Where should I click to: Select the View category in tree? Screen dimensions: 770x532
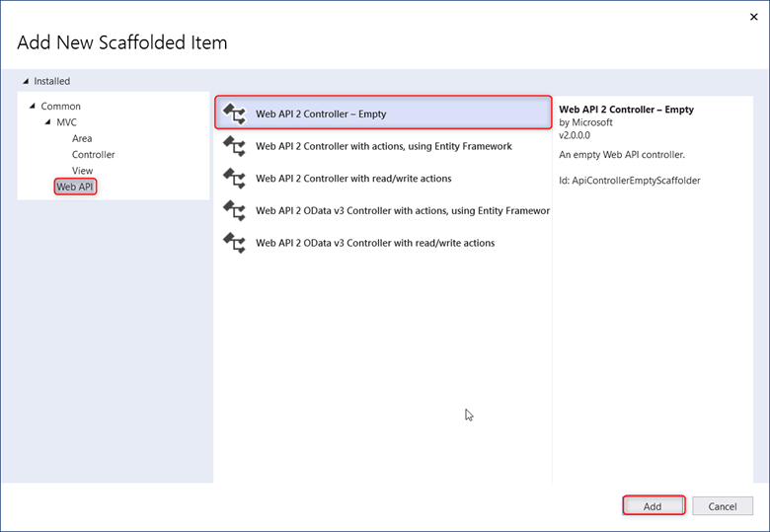pyautogui.click(x=82, y=171)
